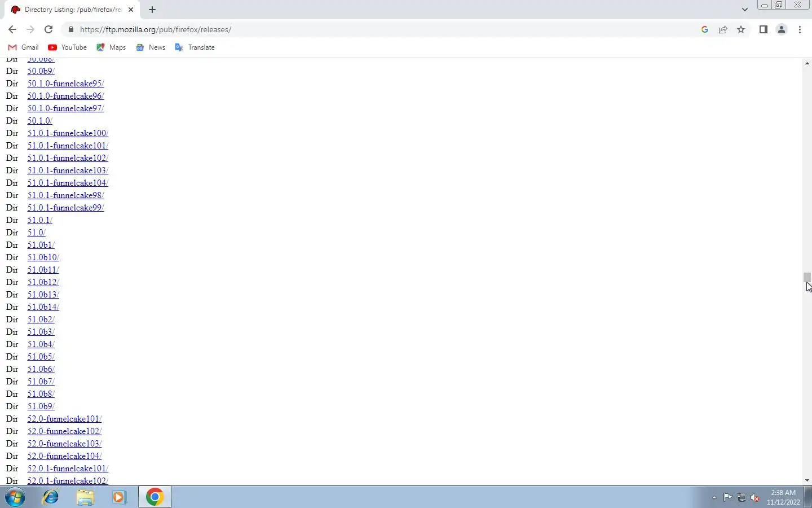The image size is (812, 508).
Task: Open the 51.0.1-funnelcake101/ link
Action: click(68, 146)
